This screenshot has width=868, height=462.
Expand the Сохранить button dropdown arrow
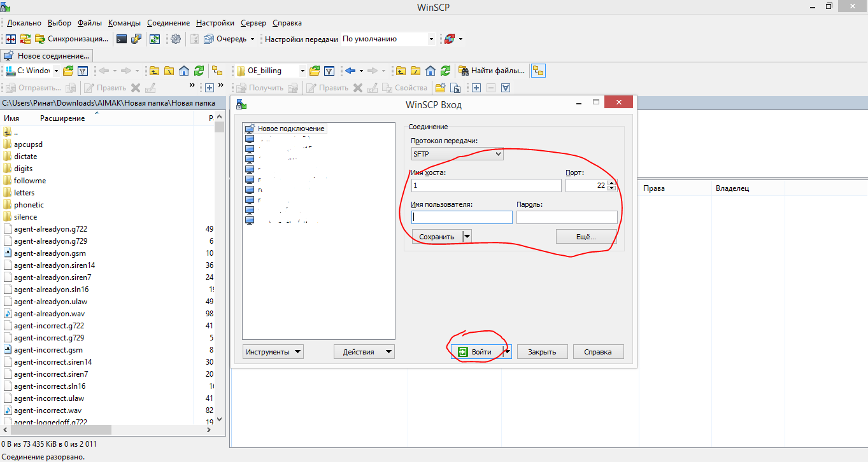[x=467, y=237]
